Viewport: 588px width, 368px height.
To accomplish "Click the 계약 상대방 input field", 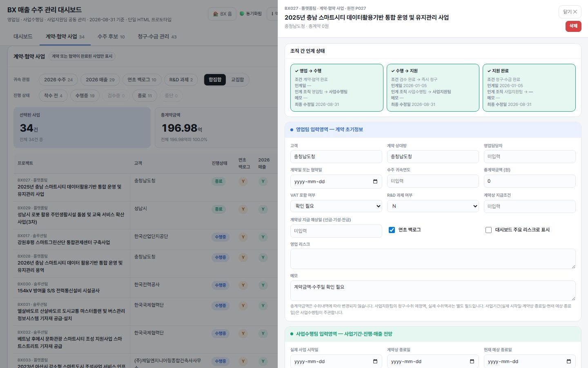I will coord(433,157).
